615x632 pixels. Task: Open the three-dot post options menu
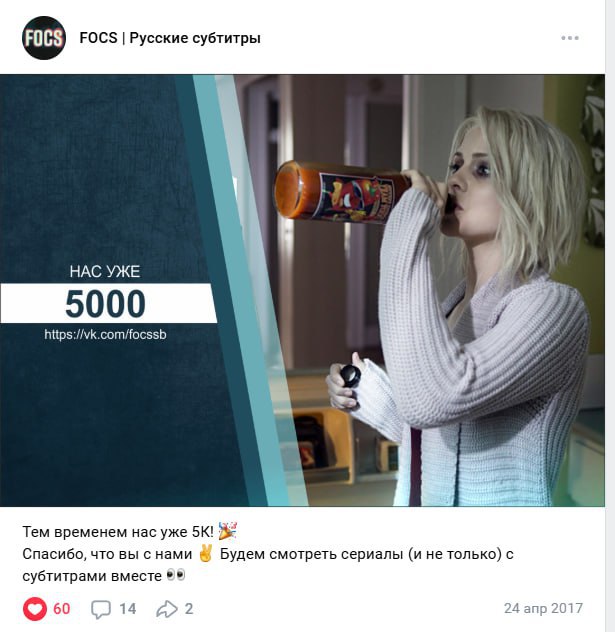tap(569, 38)
